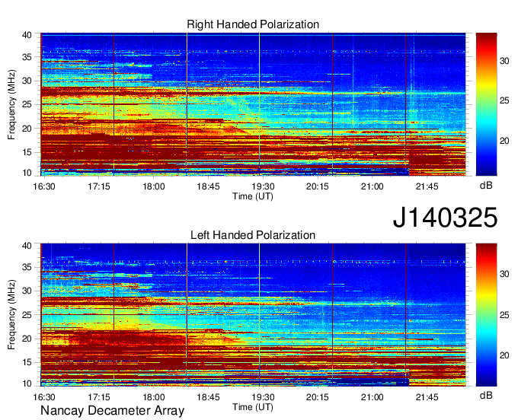Click the 18:45 tick on top plot
518x420 pixels.
click(208, 186)
